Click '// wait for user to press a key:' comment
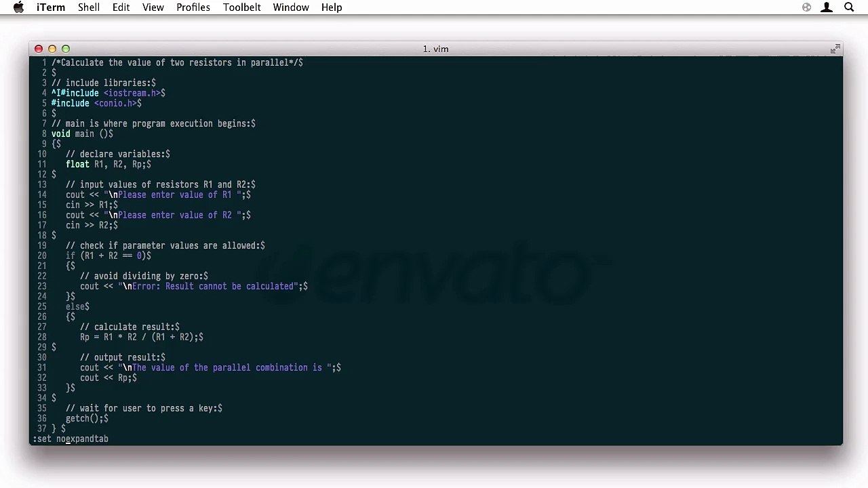Screen dimensions: 868x488 tap(142, 408)
